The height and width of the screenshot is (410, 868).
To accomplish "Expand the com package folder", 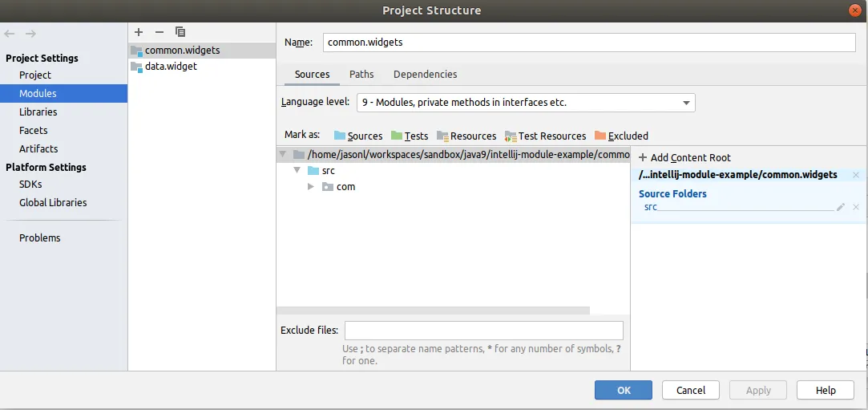I will [311, 187].
